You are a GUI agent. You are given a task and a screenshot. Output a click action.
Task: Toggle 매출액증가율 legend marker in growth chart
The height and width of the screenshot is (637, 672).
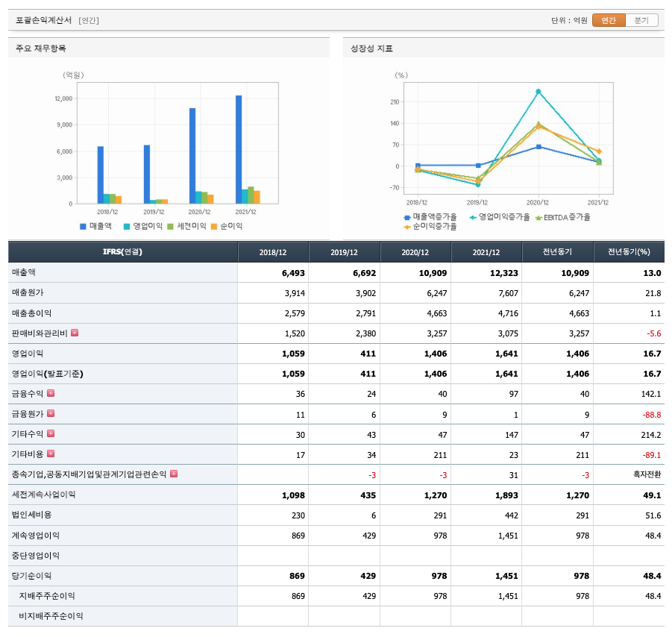[x=407, y=217]
